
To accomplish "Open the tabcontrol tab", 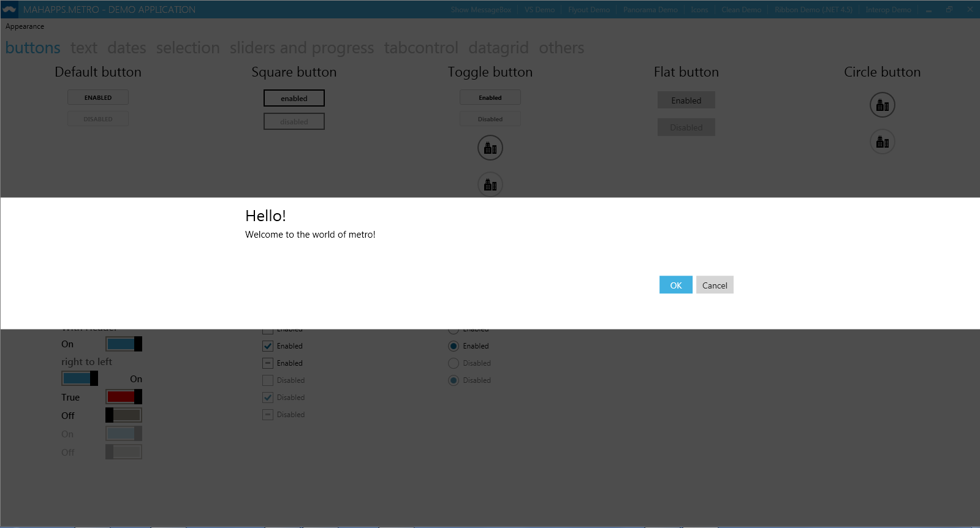I will pos(421,48).
